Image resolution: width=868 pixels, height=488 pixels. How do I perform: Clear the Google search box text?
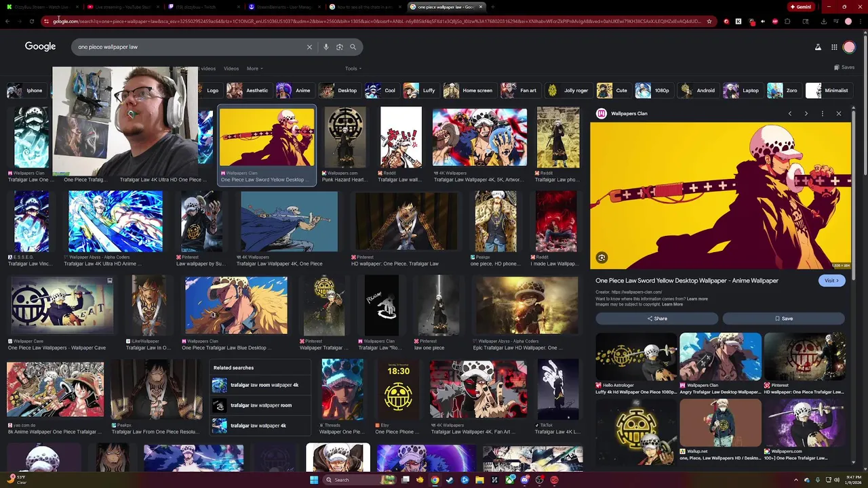click(x=309, y=47)
